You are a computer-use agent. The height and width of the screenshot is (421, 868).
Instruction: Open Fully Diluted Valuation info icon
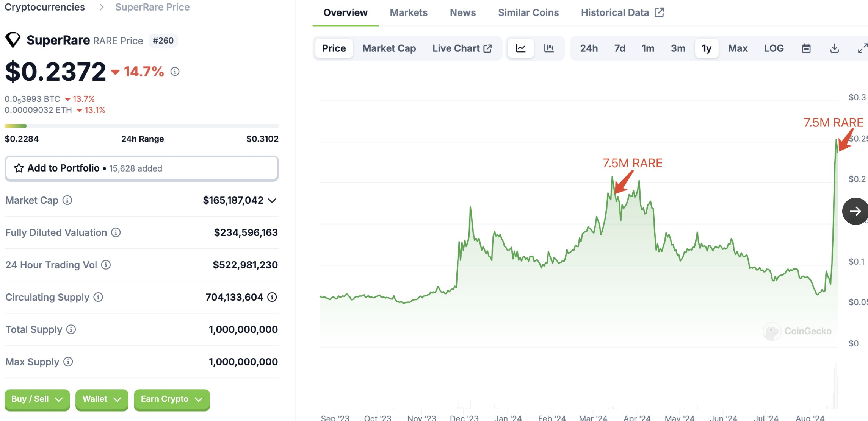click(x=116, y=232)
